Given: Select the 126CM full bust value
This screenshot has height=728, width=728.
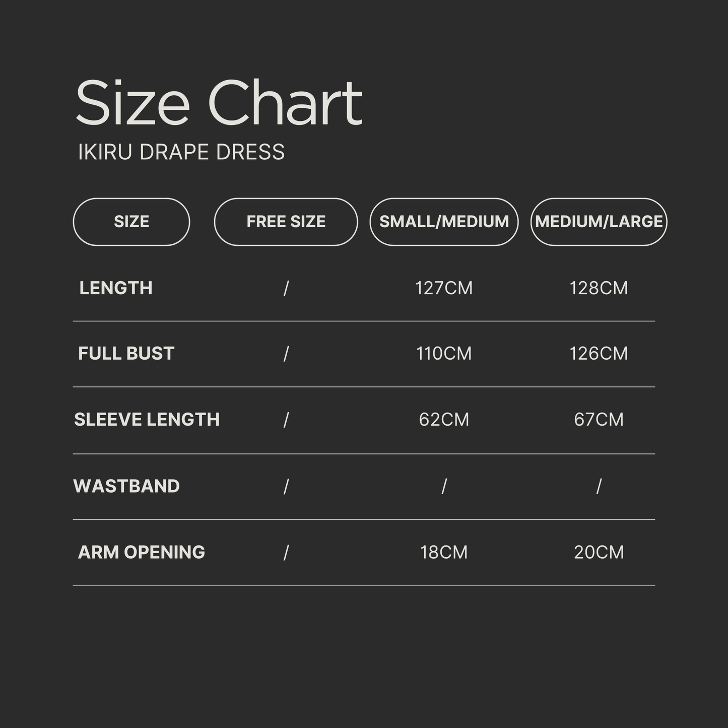Looking at the screenshot, I should [599, 354].
